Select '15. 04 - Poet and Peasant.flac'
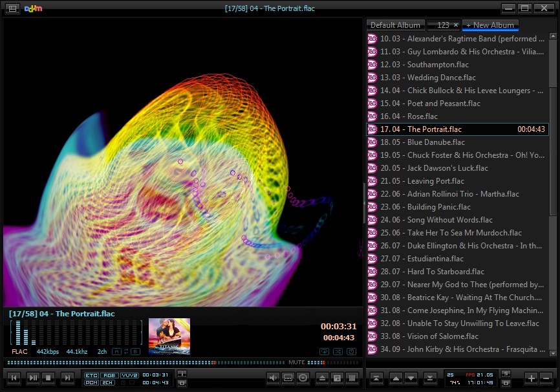 click(x=457, y=103)
